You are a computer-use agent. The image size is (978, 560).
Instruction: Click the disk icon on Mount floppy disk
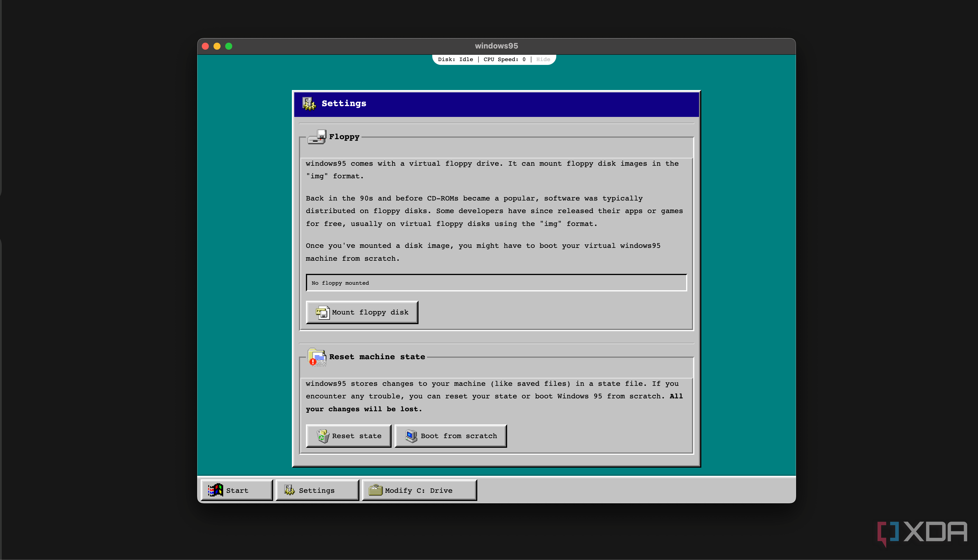(322, 312)
